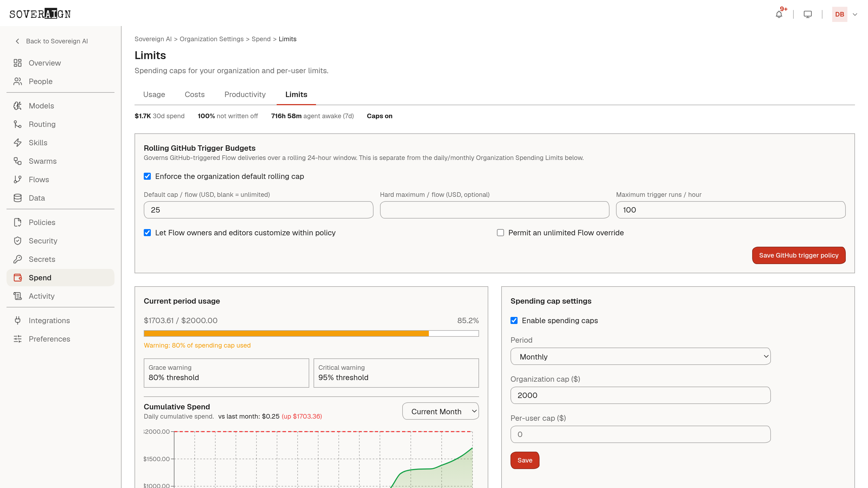Click 'Warning: 80% of spending cap used'
This screenshot has width=868, height=488.
tap(197, 346)
